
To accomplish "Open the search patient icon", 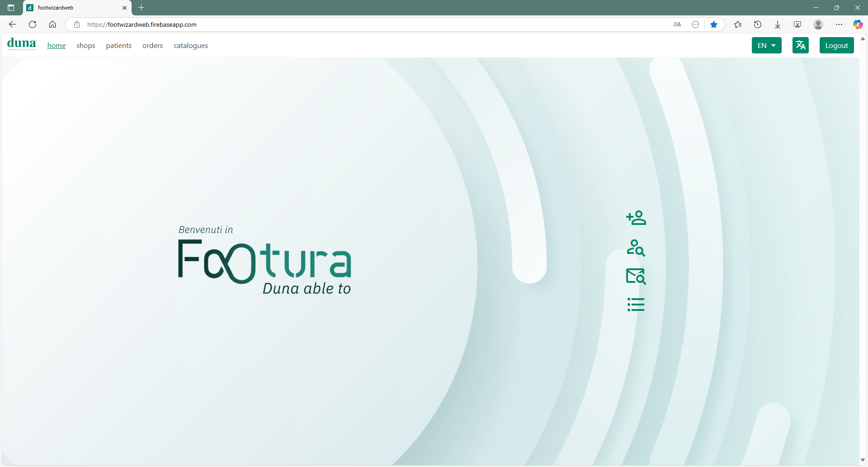I will click(x=636, y=248).
